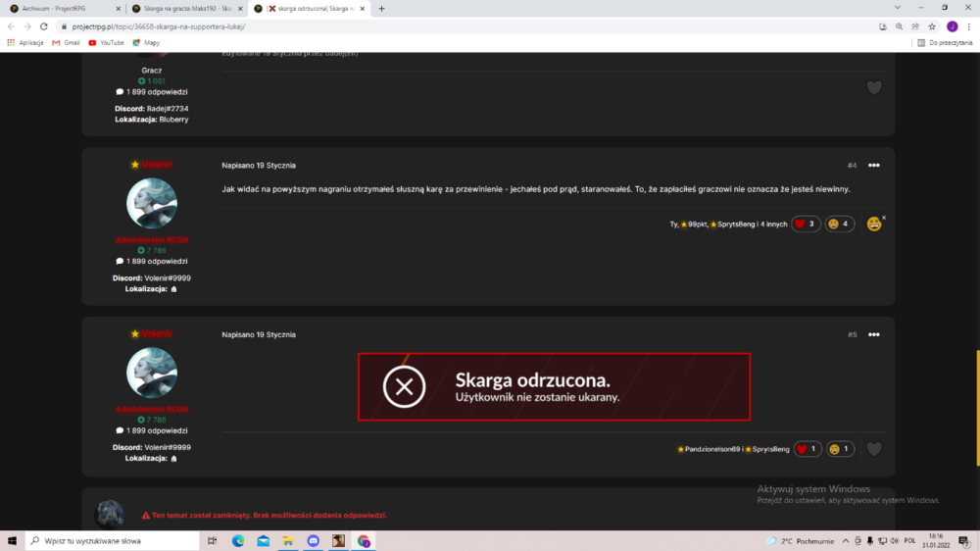Viewport: 980px width, 551px height.
Task: Click the Windows taskbar search box
Action: pos(113,541)
